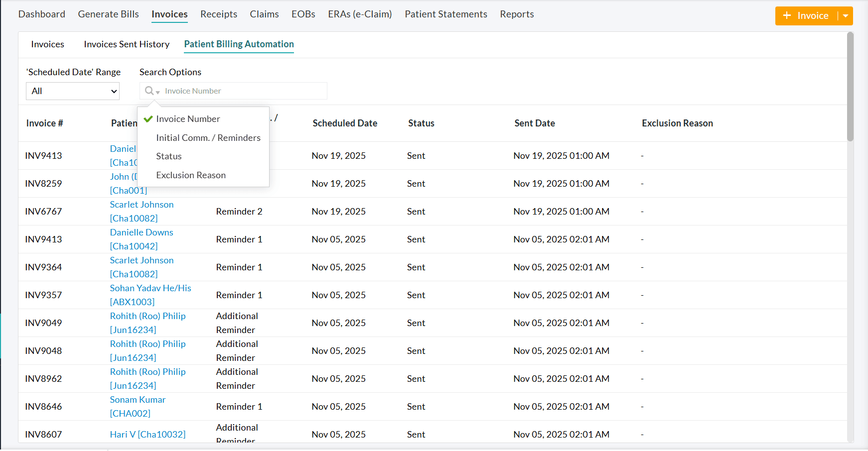Screen dimensions: 868x451
Task: Open the Claims section
Action: [264, 14]
